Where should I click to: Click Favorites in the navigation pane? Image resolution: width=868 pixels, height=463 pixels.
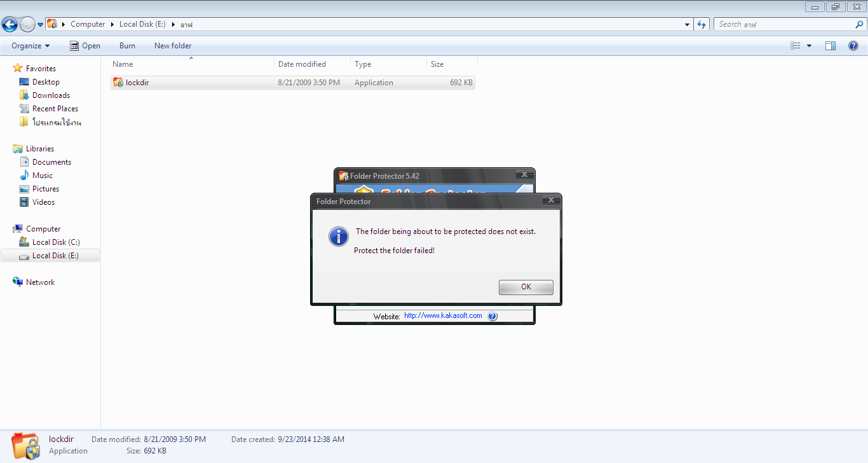pyautogui.click(x=41, y=69)
